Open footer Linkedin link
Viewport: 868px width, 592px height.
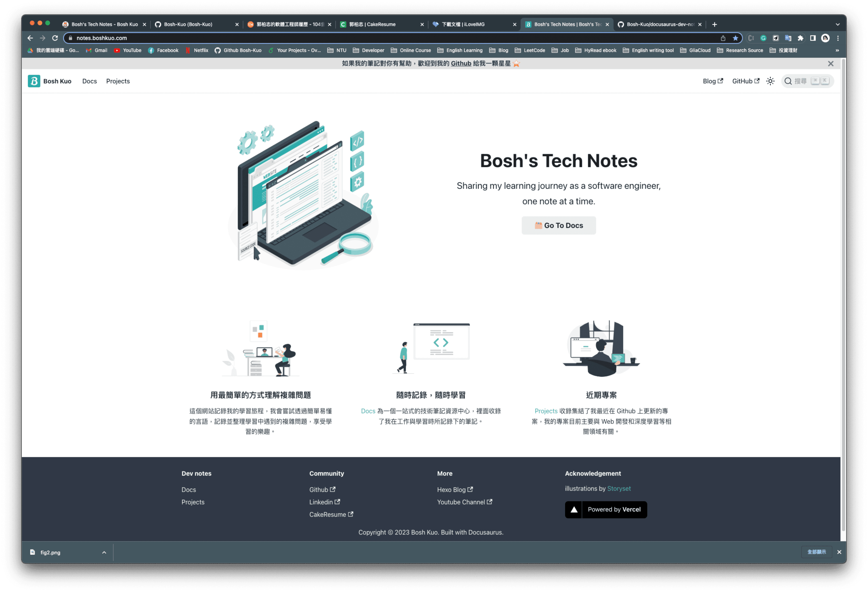tap(325, 502)
